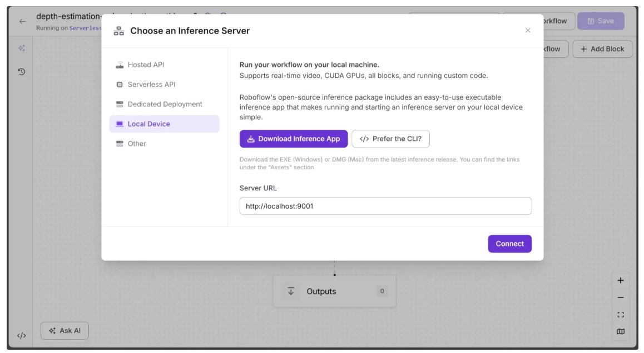Zoom in on the canvas
The width and height of the screenshot is (644, 353).
[x=621, y=280]
